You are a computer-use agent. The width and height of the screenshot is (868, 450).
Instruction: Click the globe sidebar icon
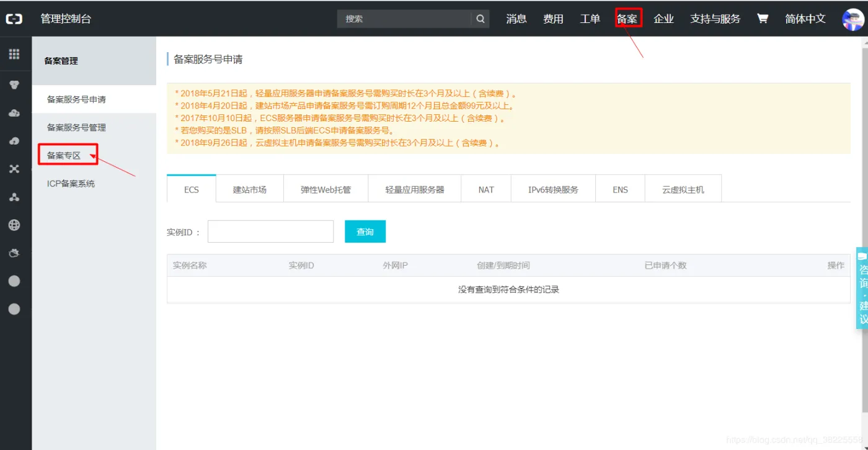(14, 225)
